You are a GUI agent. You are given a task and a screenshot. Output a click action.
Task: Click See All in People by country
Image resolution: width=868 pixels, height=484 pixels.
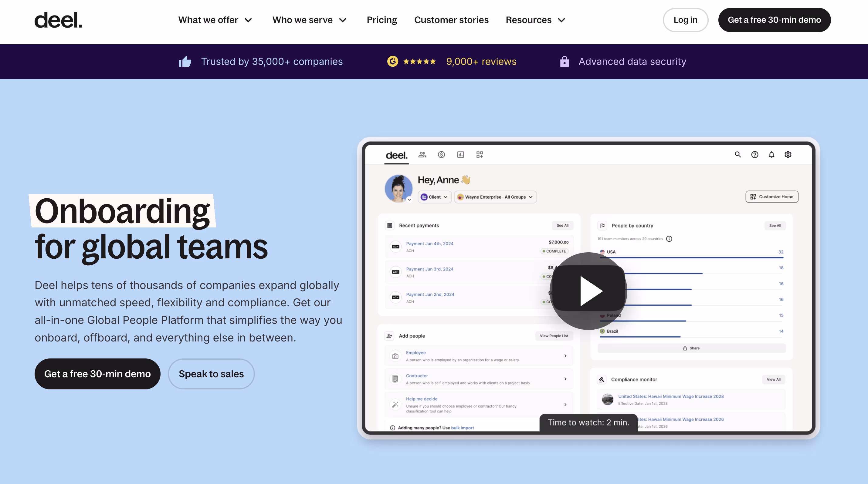tap(775, 226)
